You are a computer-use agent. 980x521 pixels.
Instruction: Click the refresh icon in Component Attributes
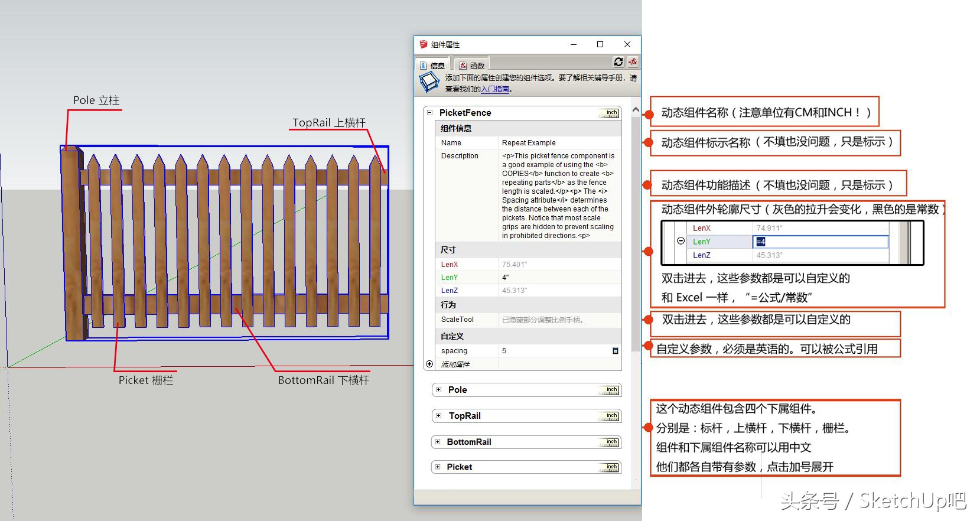(x=618, y=61)
